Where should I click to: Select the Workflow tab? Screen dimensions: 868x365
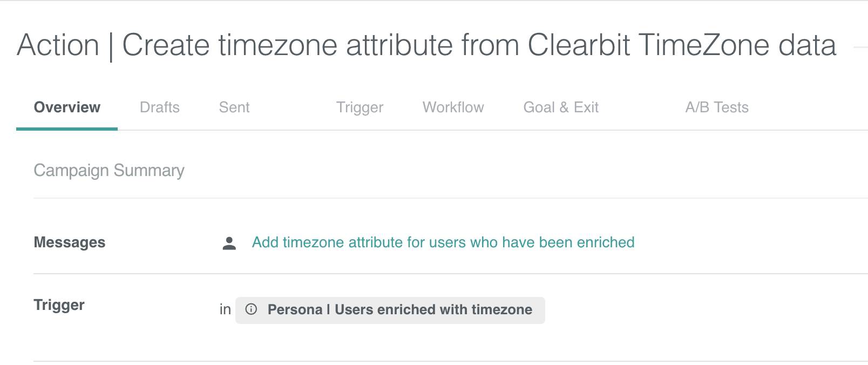coord(453,107)
